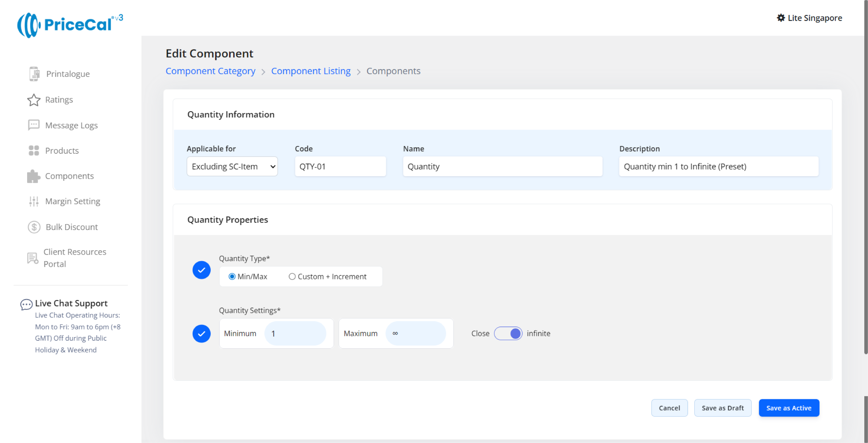Toggle the Close/infinite maximum switch
This screenshot has width=868, height=443.
tap(508, 334)
